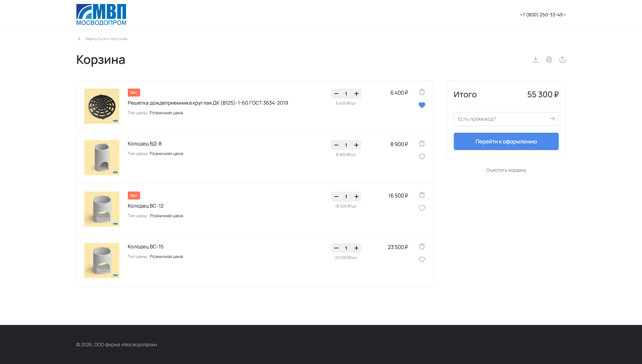Click the print cart icon
This screenshot has width=642, height=364.
(549, 59)
